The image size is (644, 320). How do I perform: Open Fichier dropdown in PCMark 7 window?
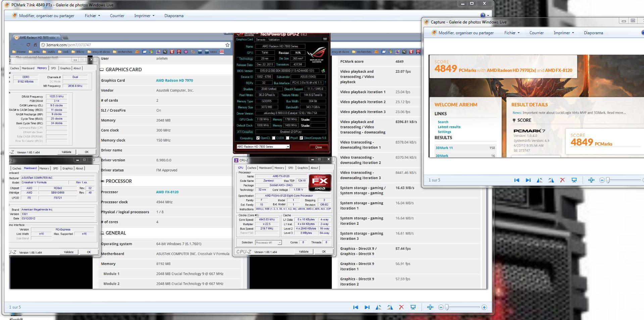(92, 16)
